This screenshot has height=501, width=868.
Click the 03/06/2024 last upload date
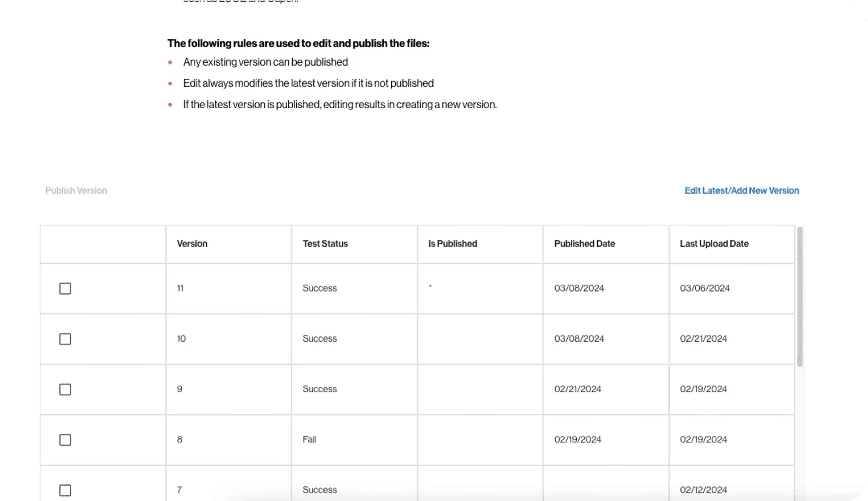pos(705,288)
